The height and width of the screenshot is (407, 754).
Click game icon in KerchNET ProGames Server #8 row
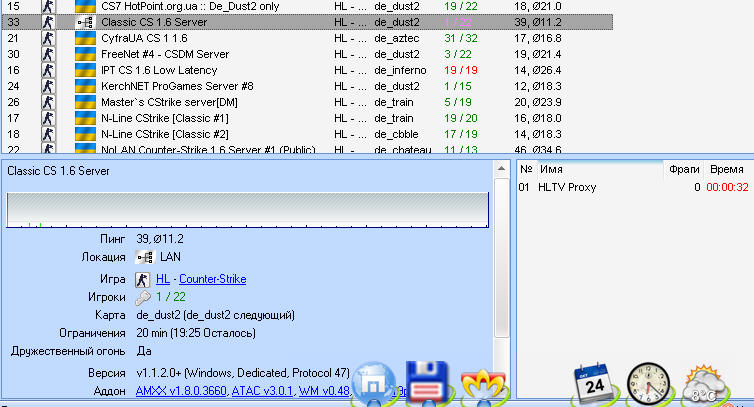click(48, 86)
